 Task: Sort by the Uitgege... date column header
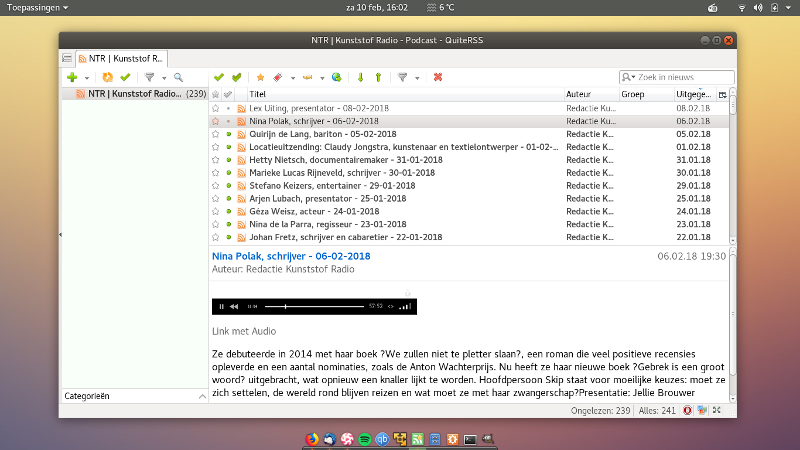coord(695,94)
